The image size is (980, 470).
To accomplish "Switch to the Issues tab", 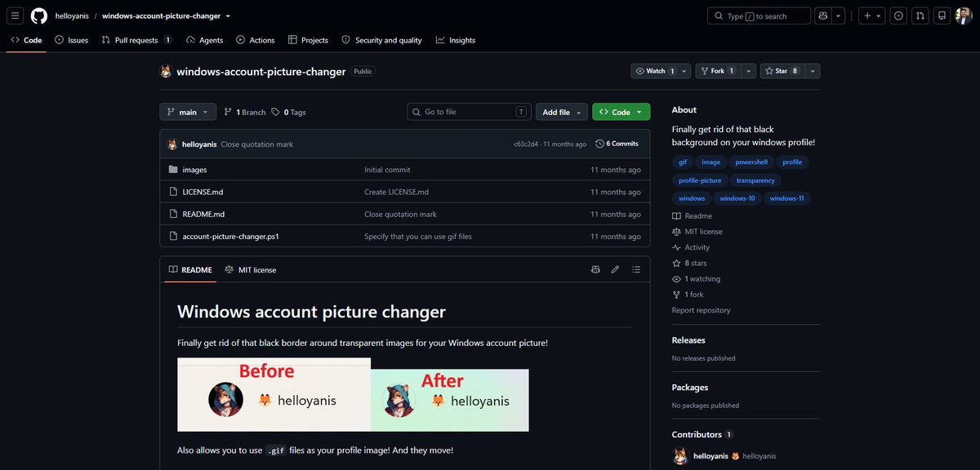I will [72, 40].
